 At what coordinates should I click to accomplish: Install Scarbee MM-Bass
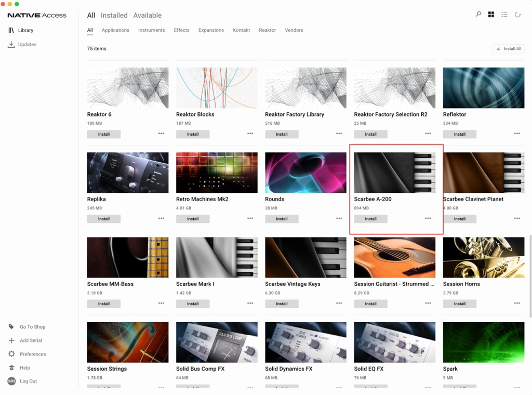coord(104,304)
